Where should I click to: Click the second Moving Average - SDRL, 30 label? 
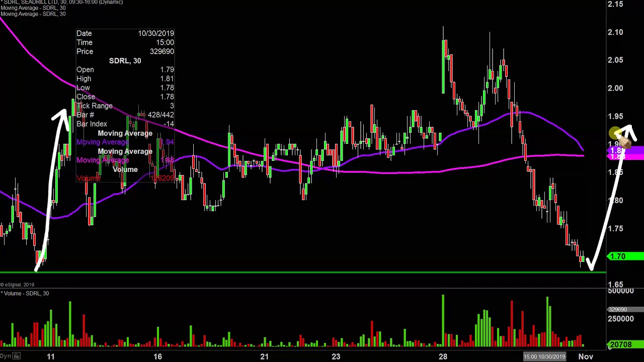33,14
